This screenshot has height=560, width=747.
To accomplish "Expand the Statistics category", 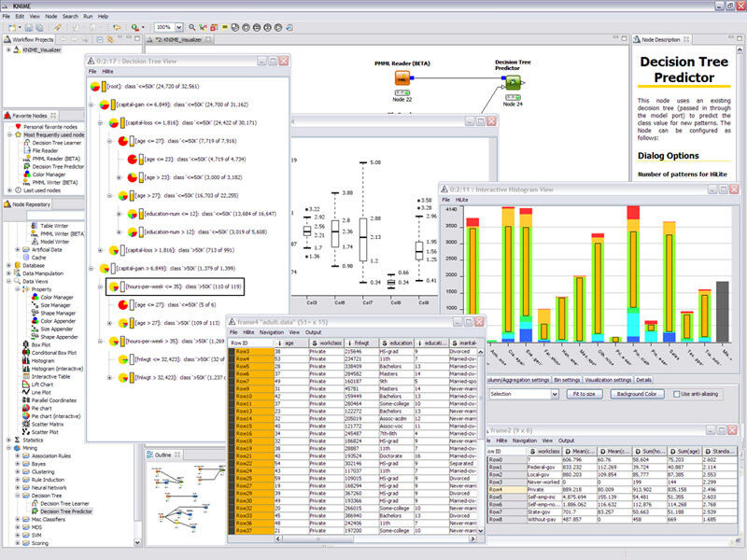I will pyautogui.click(x=8, y=440).
